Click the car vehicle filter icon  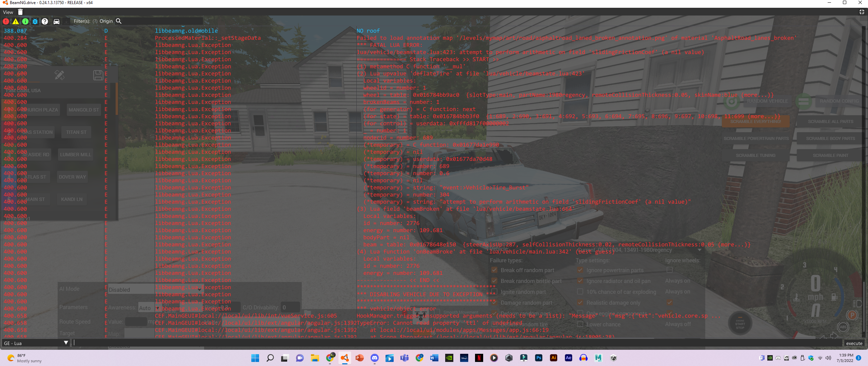click(x=56, y=21)
